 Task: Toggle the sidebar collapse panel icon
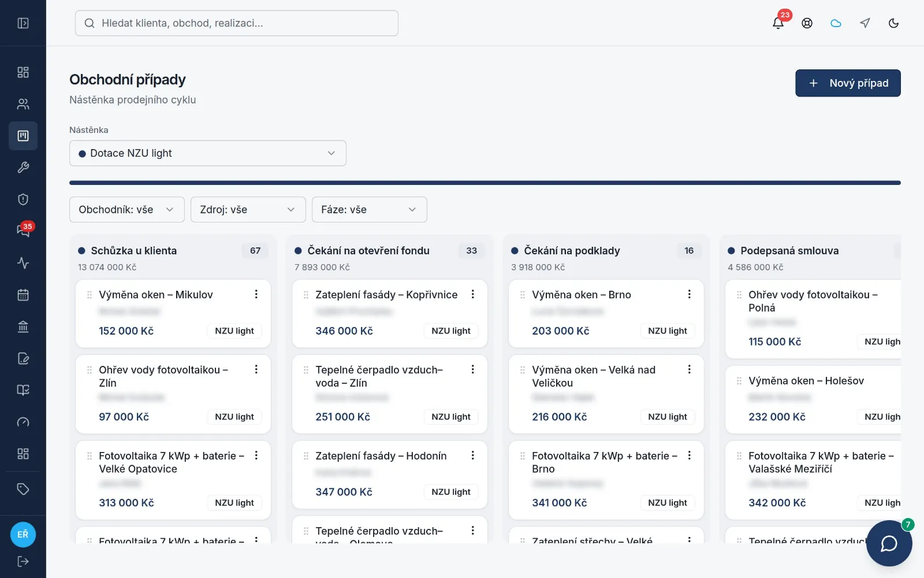click(23, 23)
